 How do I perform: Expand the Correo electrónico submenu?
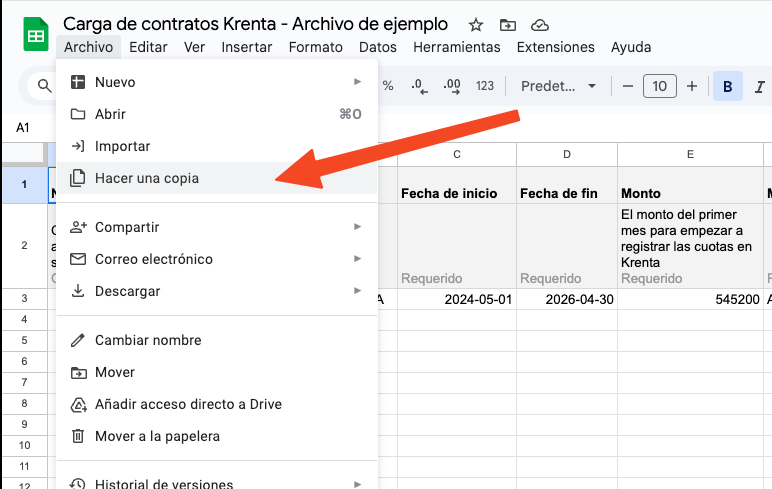point(217,259)
